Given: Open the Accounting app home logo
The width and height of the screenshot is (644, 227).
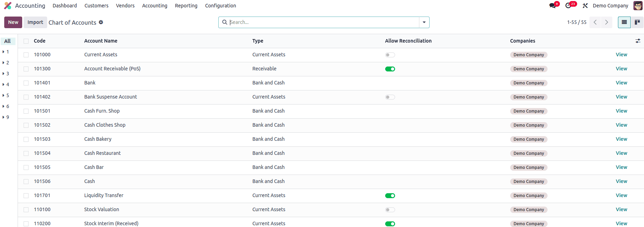Looking at the screenshot, I should (x=8, y=6).
